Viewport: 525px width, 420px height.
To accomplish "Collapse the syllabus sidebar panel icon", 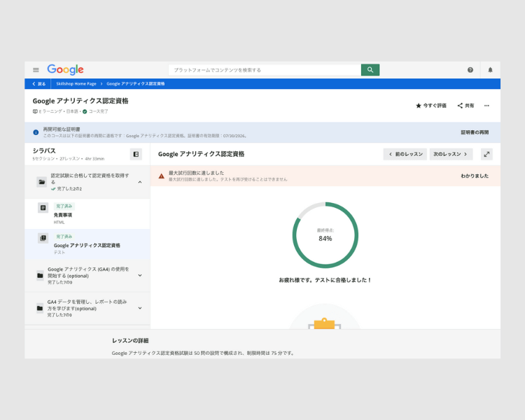I will click(x=136, y=155).
